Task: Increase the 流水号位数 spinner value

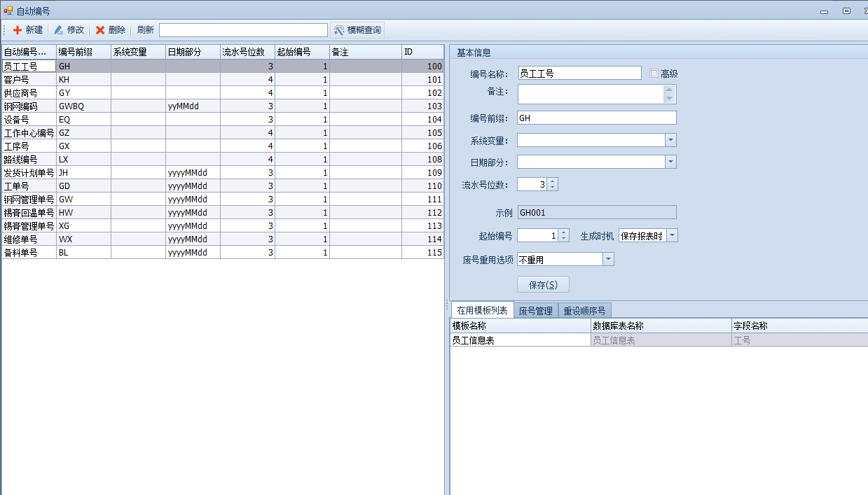Action: pyautogui.click(x=553, y=181)
